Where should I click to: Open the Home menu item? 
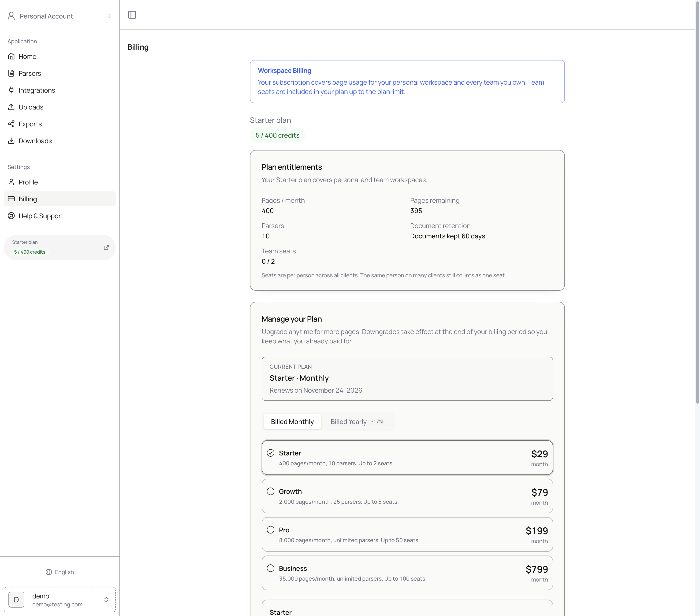[x=60, y=56]
